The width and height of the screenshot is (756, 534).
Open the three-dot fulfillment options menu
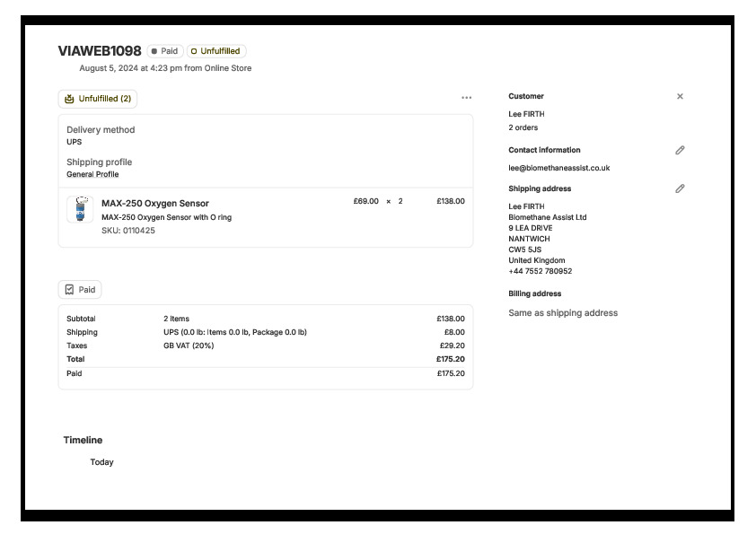click(x=466, y=98)
